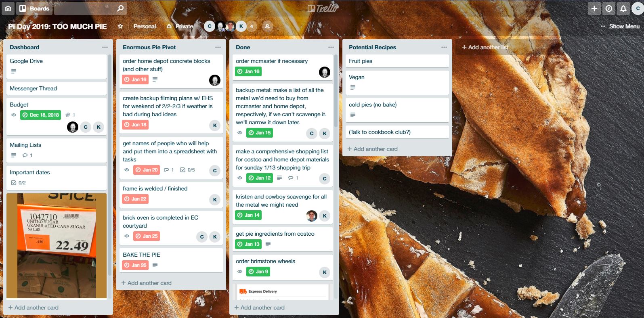This screenshot has width=644, height=318.
Task: Star the Pi Day 2019 board
Action: [x=120, y=26]
